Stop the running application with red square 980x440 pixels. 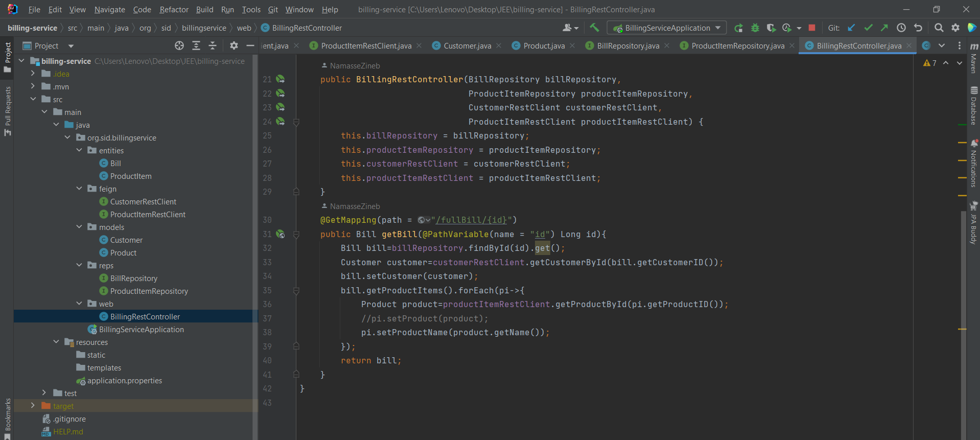point(812,28)
